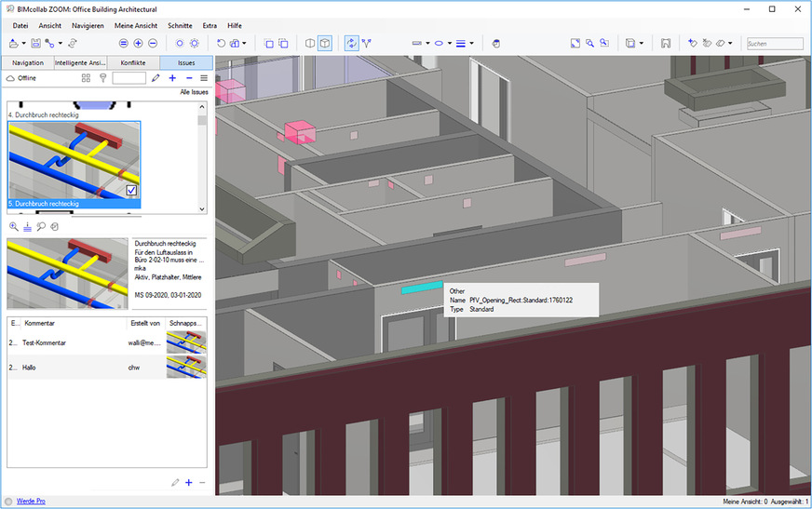
Task: Click into the Suchen search field
Action: 774,44
